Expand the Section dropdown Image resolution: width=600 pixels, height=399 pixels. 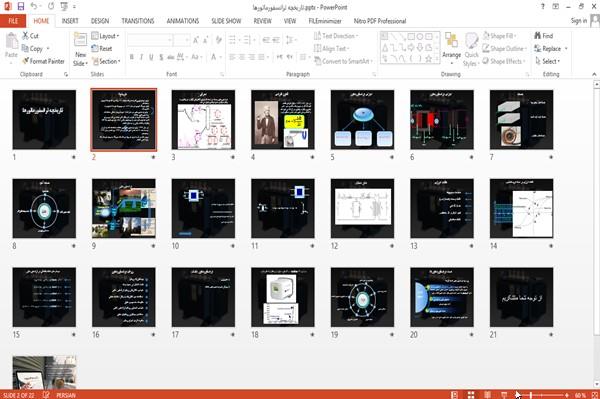pyautogui.click(x=106, y=61)
